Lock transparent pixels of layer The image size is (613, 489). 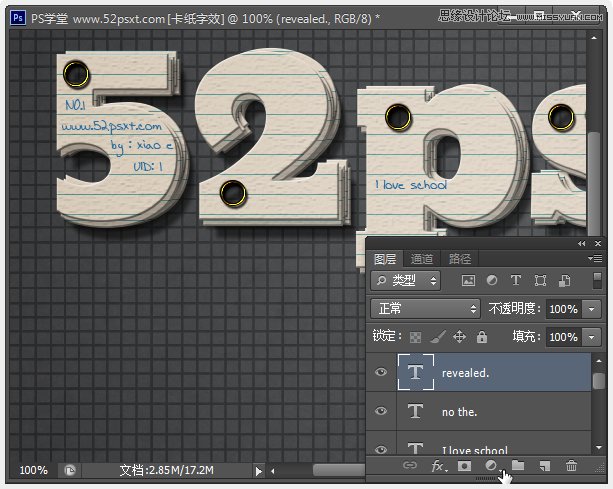pyautogui.click(x=415, y=337)
